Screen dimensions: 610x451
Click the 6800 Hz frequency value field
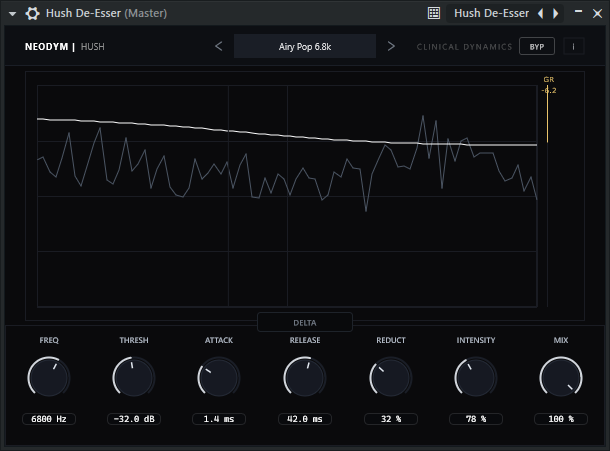coord(49,419)
